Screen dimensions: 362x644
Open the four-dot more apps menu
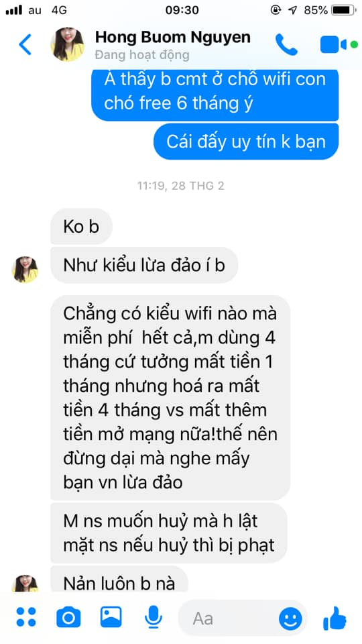26,616
